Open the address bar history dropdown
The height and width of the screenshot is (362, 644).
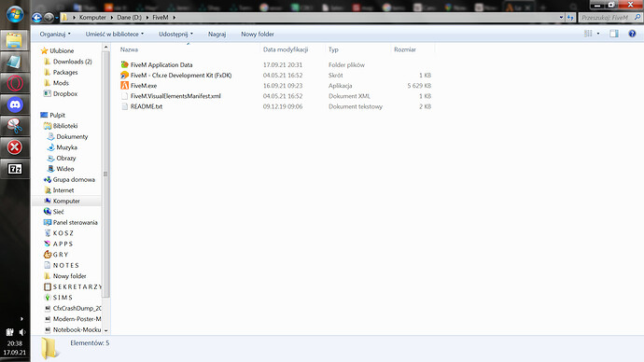tap(561, 17)
